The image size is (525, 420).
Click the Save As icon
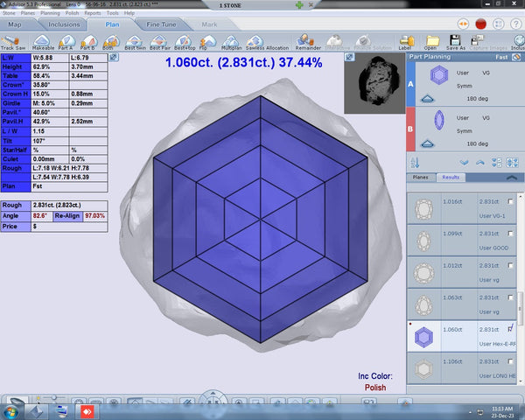pyautogui.click(x=455, y=40)
